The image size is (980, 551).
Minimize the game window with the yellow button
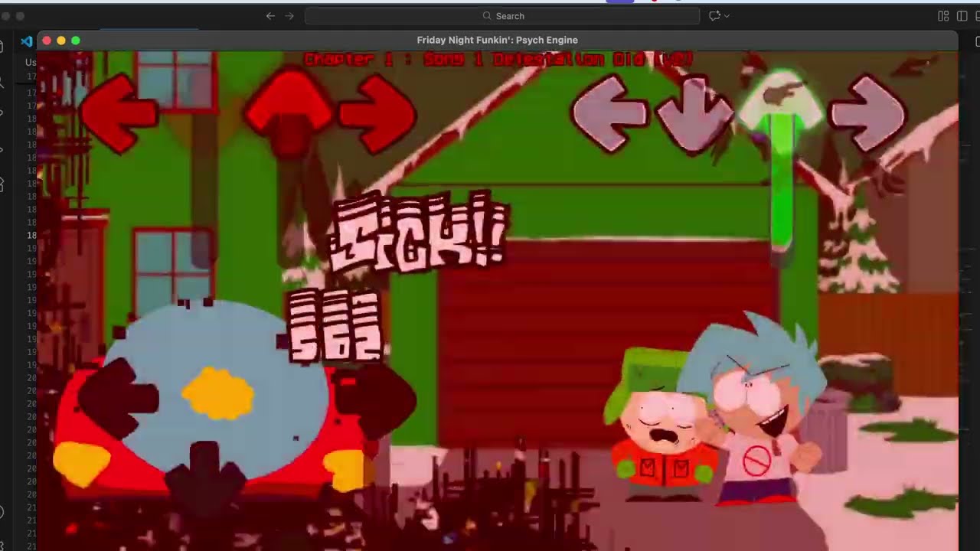tap(61, 41)
